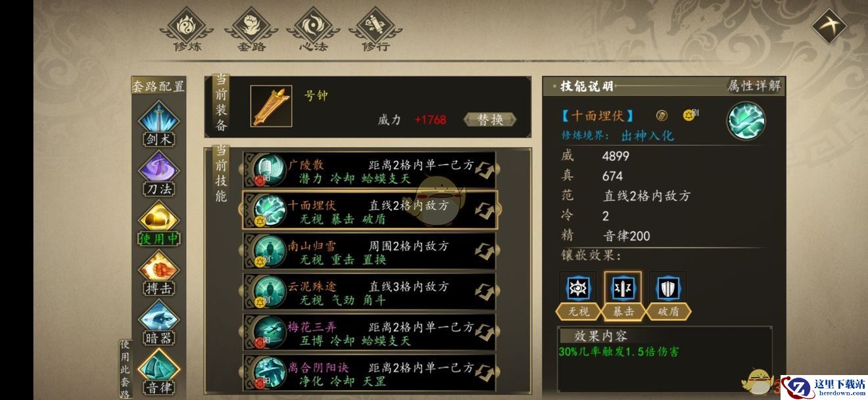The height and width of the screenshot is (400, 868).
Task: Toggle the 破盾 inlay effect
Action: pyautogui.click(x=668, y=296)
